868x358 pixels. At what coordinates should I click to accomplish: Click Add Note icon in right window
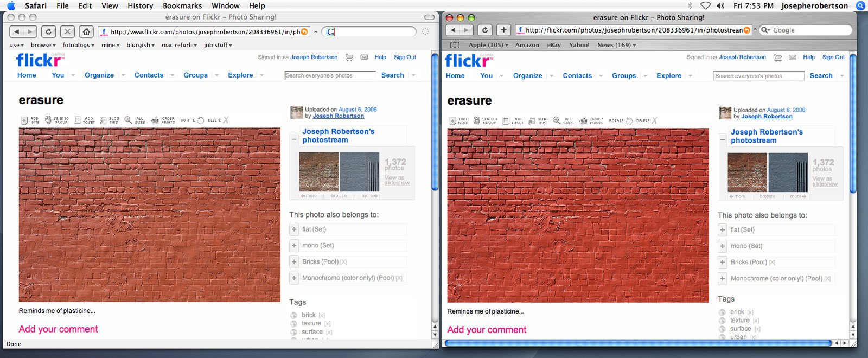(453, 121)
